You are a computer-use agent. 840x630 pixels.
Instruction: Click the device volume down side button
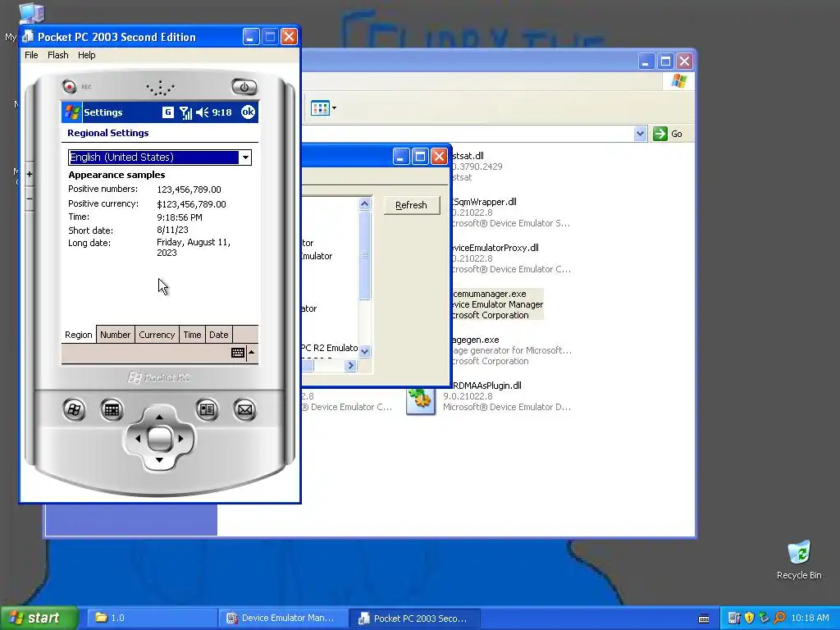tap(30, 199)
